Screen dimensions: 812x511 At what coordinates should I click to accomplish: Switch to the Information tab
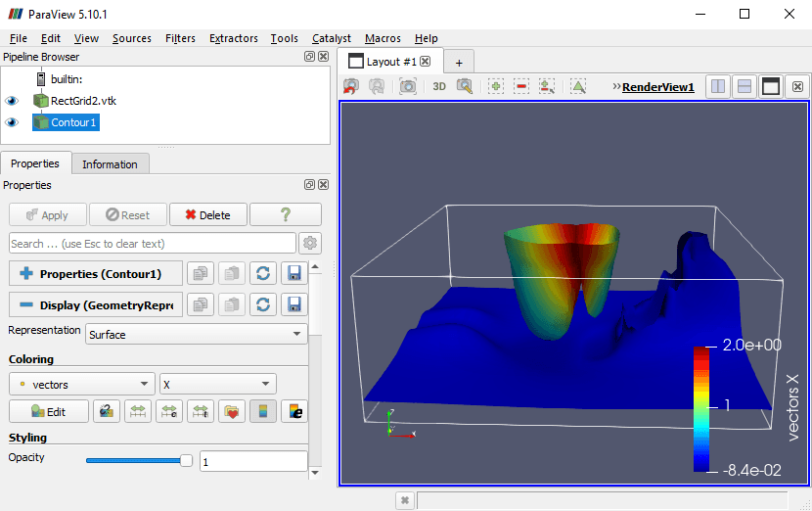click(110, 164)
